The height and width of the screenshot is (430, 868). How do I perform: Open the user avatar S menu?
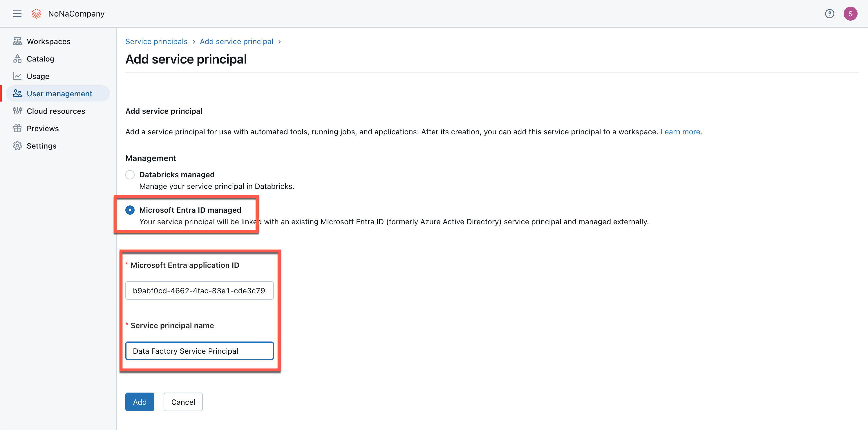(x=850, y=13)
